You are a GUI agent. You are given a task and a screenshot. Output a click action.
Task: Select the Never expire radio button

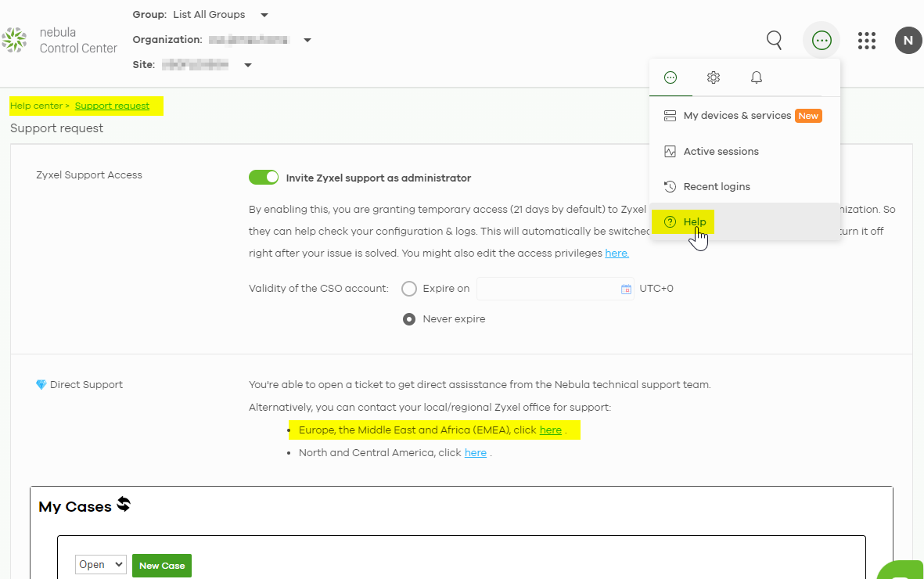click(x=409, y=319)
